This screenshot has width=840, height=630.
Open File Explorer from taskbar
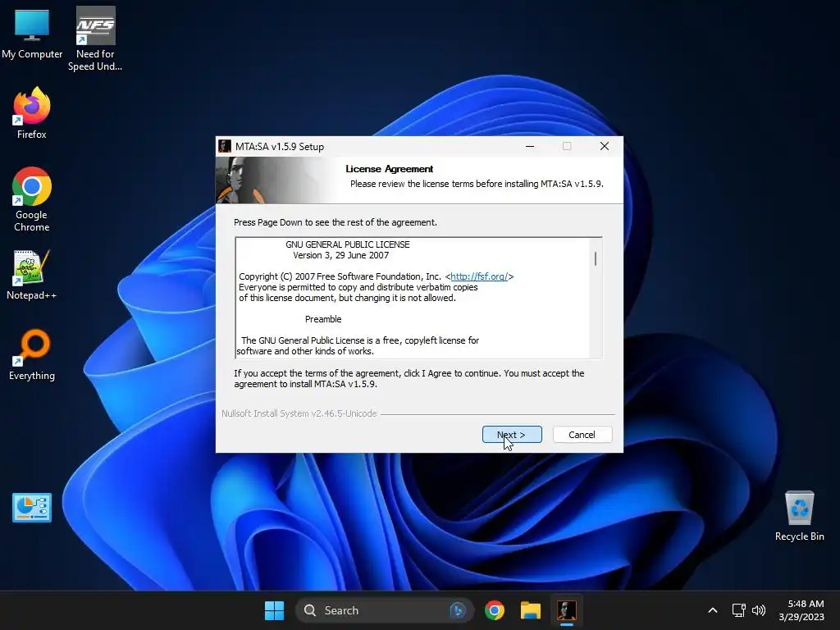coord(531,610)
